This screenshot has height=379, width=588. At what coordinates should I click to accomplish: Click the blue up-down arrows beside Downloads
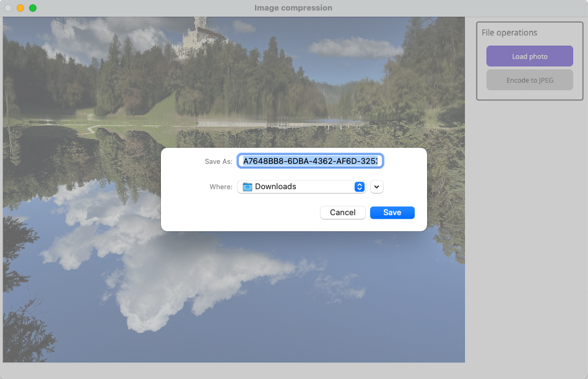pos(359,187)
